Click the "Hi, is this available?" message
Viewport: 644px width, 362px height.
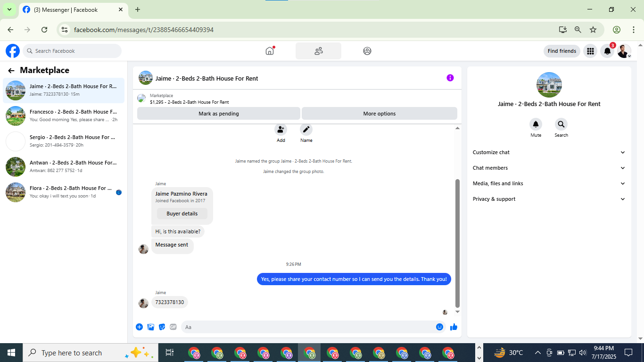click(178, 231)
